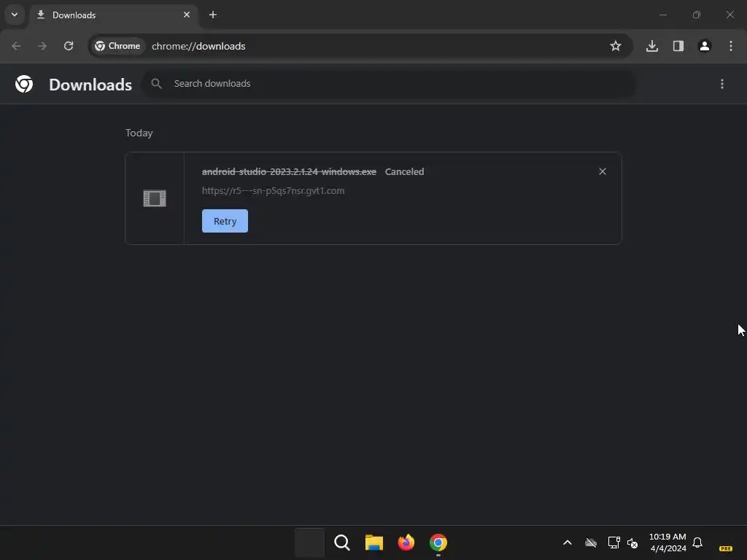Click the Today date heading
Image resolution: width=747 pixels, height=560 pixels.
tap(139, 133)
